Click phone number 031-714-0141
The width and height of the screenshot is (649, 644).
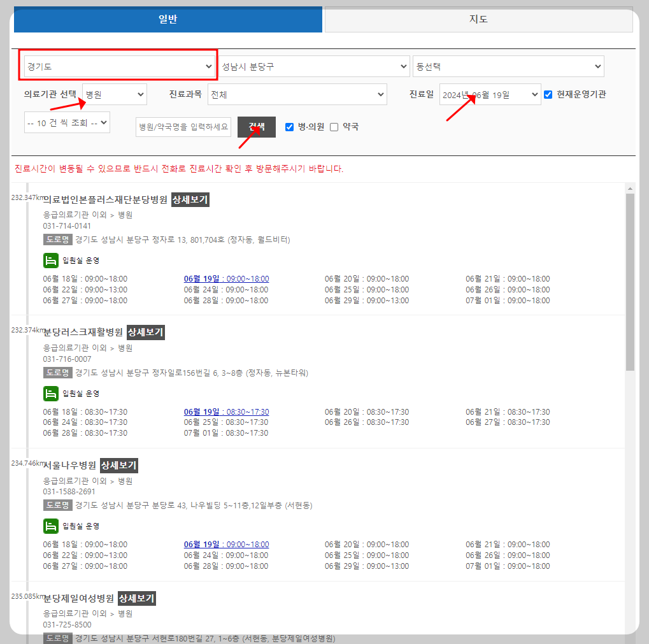point(67,226)
